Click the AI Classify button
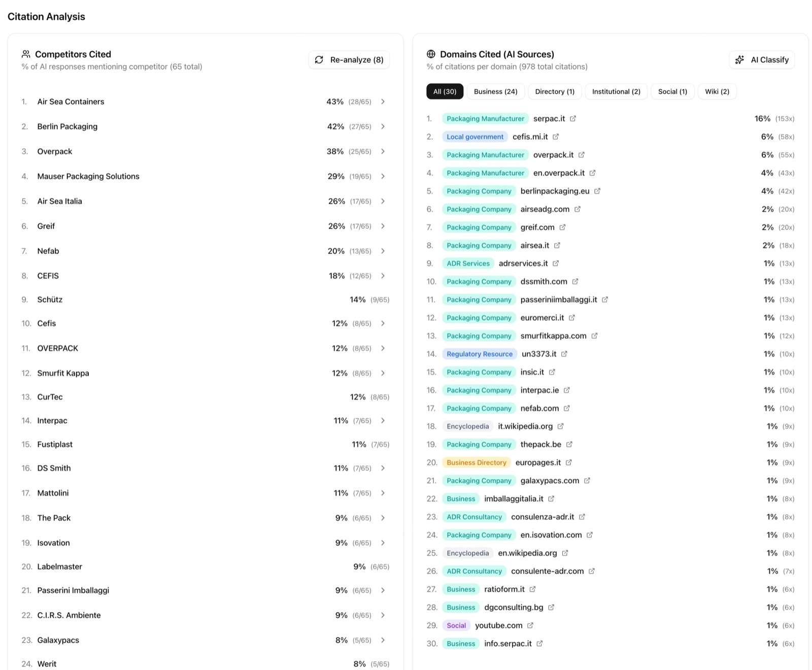Viewport: 812px width, 670px height. (762, 60)
